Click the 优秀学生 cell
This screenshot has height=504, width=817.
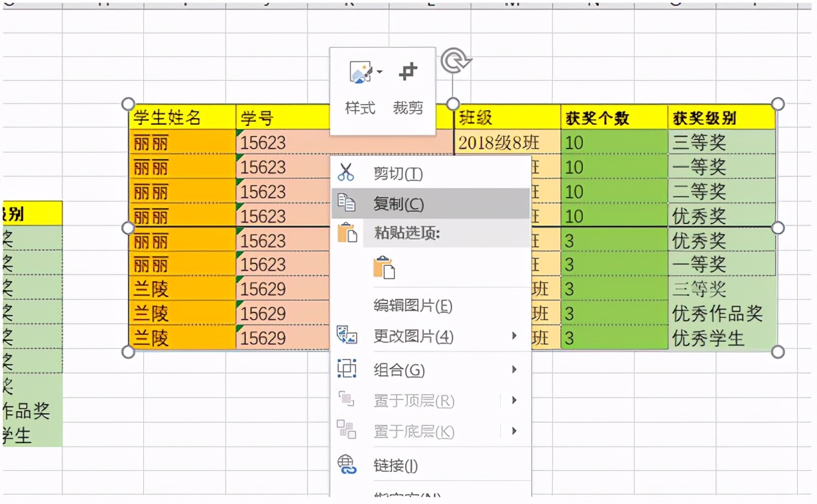pyautogui.click(x=722, y=338)
